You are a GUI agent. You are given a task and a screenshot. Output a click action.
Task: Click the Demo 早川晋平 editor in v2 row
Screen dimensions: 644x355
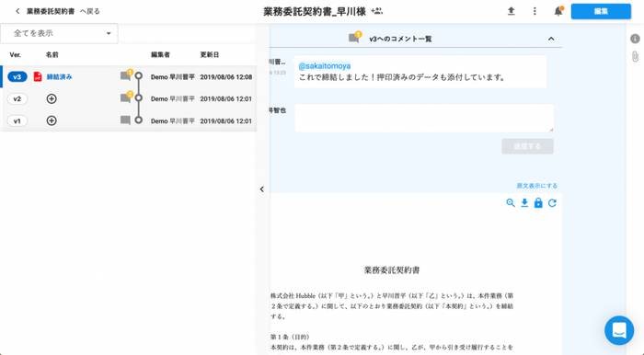click(x=173, y=99)
